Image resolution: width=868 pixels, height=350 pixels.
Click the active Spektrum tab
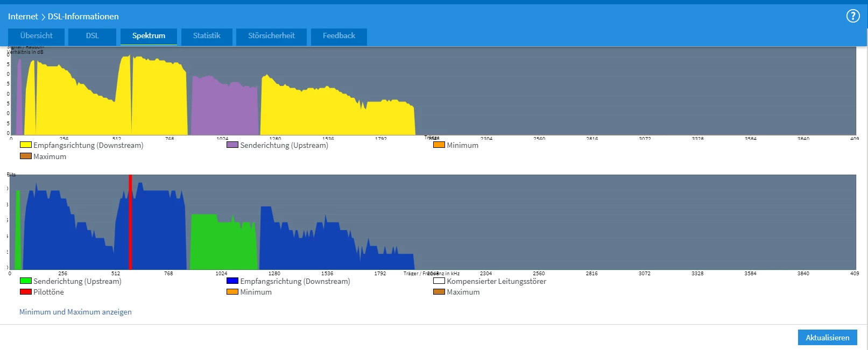[149, 36]
